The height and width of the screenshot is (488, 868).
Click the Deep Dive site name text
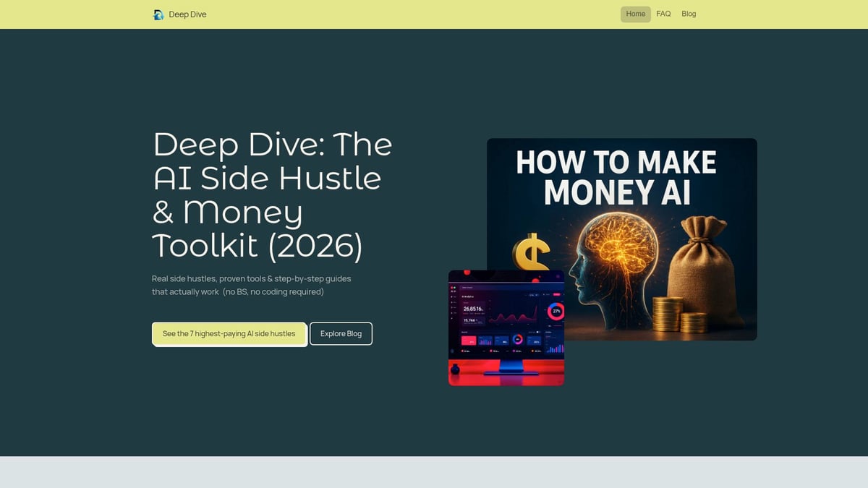187,14
